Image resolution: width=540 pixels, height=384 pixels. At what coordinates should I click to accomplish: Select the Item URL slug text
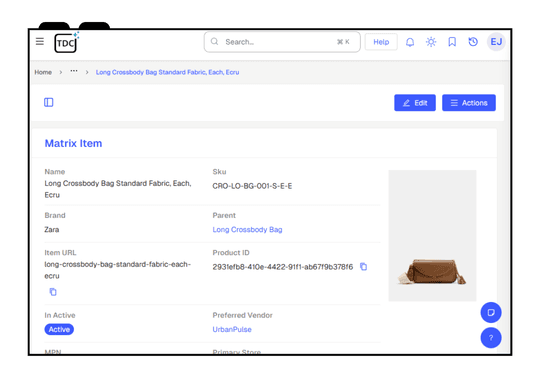[117, 270]
